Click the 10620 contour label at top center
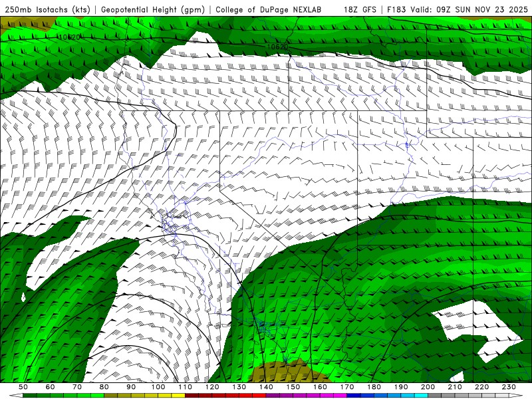This screenshot has height=399, width=532. tap(277, 47)
